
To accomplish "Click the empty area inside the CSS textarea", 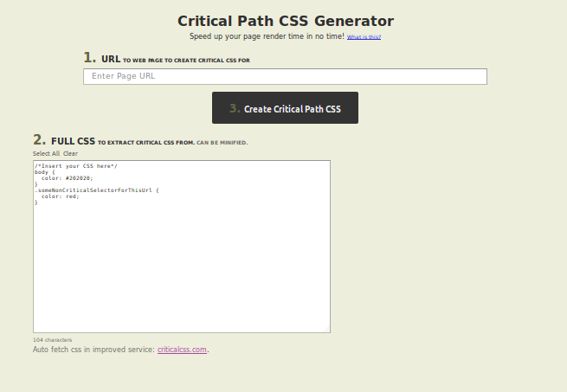I will click(x=182, y=267).
